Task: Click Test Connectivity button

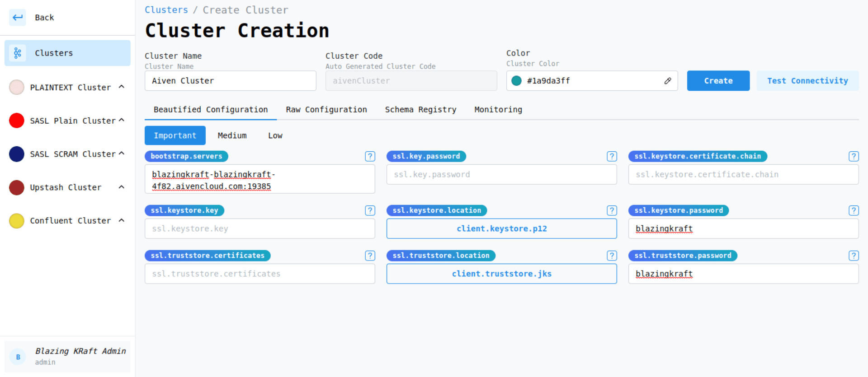Action: coord(807,81)
